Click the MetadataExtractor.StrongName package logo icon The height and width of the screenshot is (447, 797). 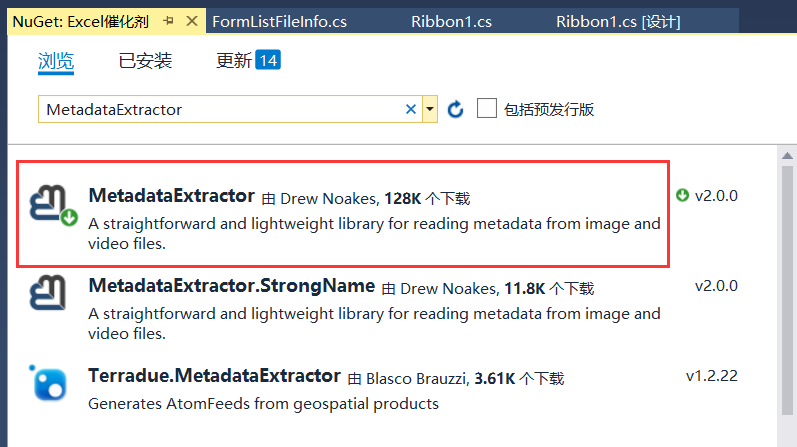click(x=48, y=293)
